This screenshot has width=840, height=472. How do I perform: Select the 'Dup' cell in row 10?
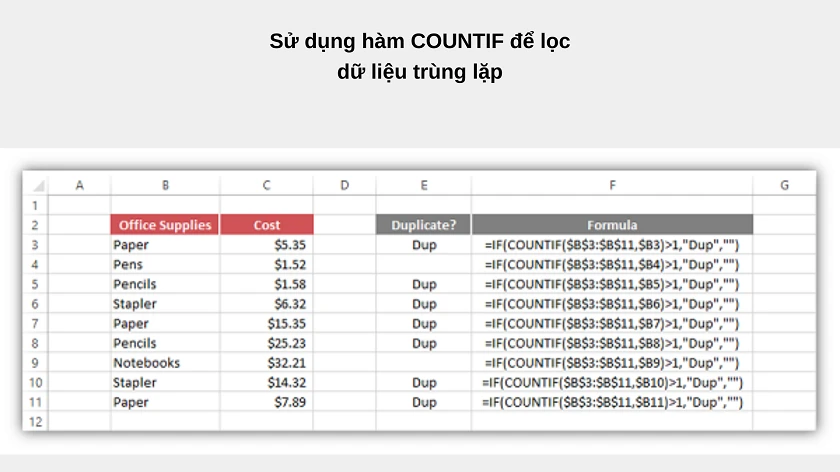[x=424, y=383]
